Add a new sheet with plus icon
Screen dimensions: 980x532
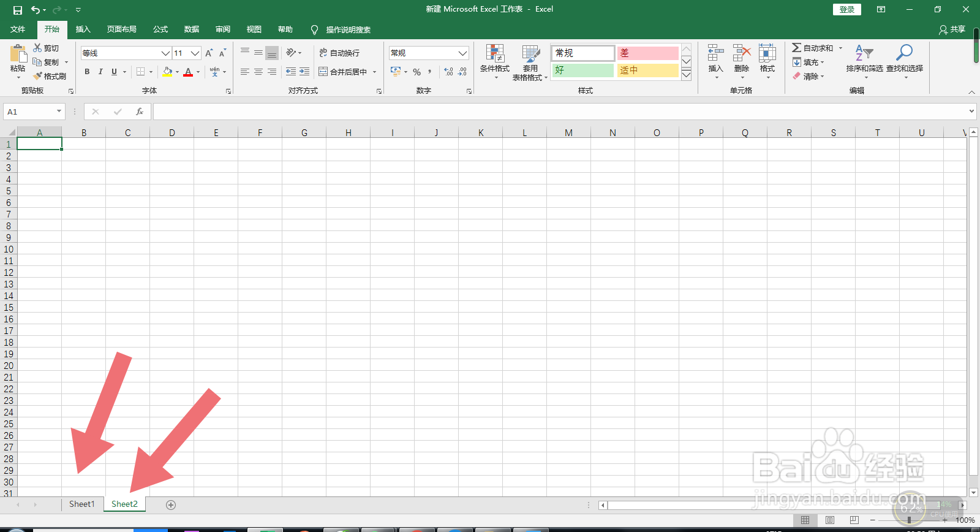coord(171,505)
